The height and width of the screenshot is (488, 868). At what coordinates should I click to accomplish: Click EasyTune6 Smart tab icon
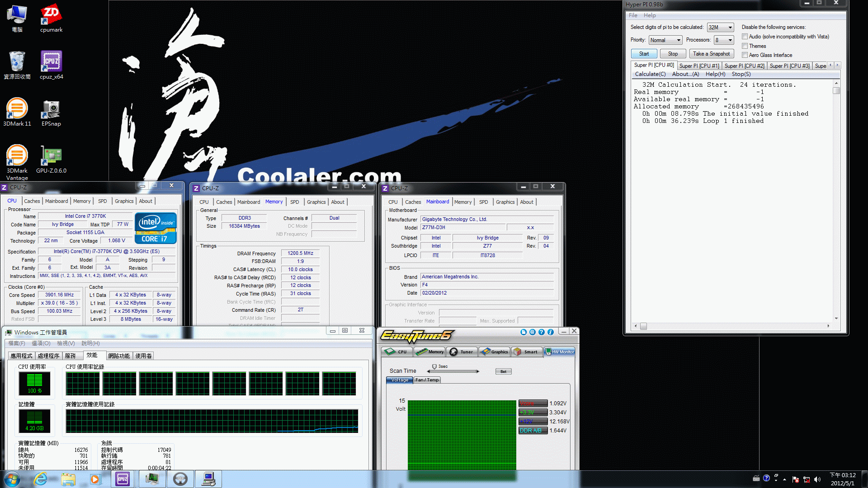[526, 352]
